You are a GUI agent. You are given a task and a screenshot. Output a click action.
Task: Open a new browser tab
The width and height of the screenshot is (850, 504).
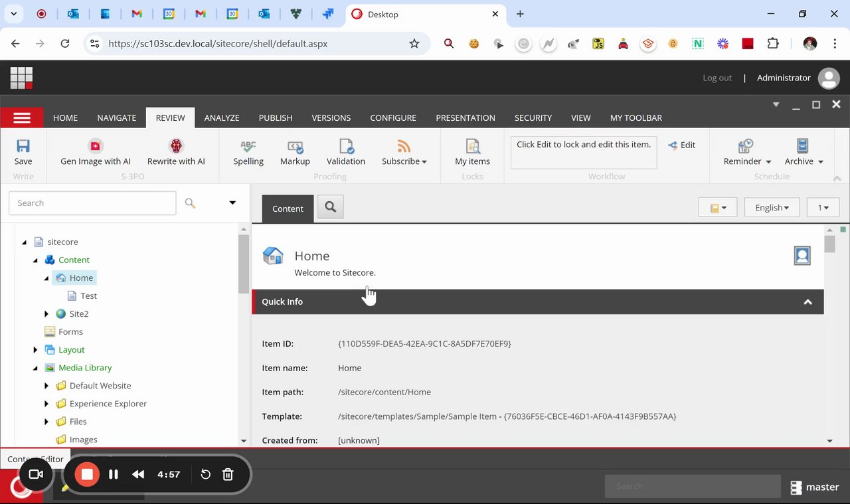520,14
